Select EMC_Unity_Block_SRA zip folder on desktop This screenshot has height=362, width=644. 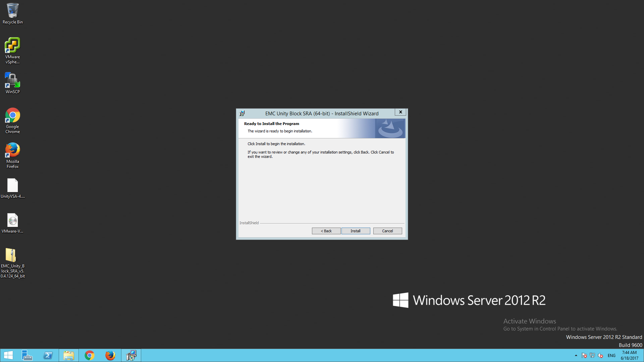(13, 262)
